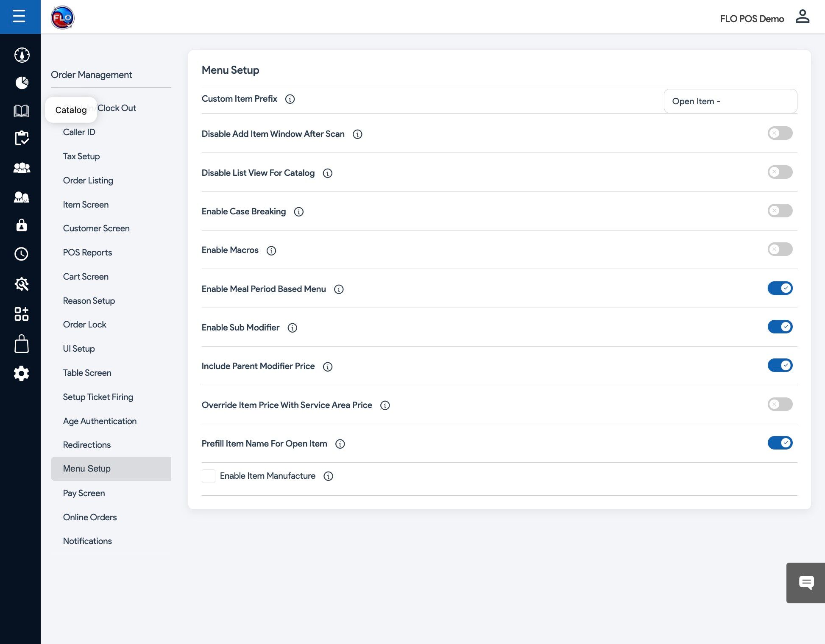This screenshot has height=644, width=825.
Task: Open the hamburger menu in top-left
Action: click(x=19, y=17)
